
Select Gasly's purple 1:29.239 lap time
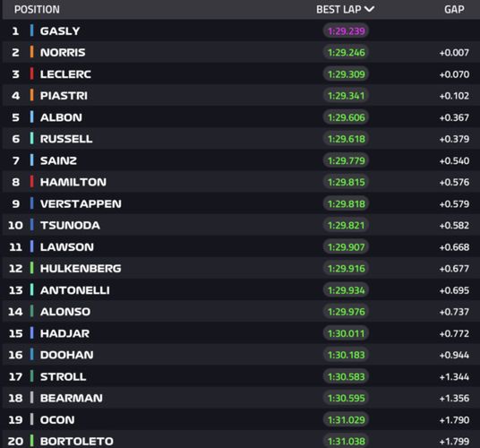pyautogui.click(x=346, y=31)
